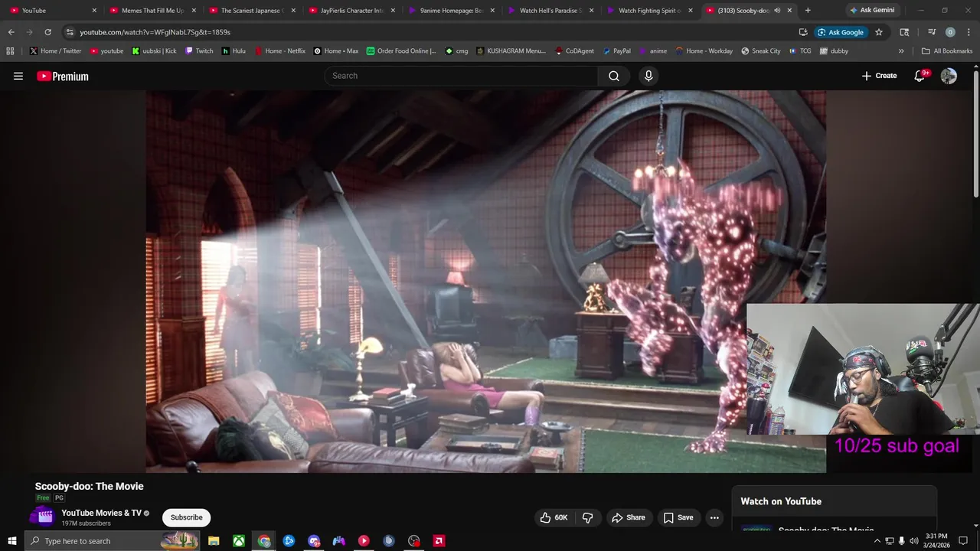The width and height of the screenshot is (980, 551).
Task: Open the volume control in the system tray
Action: click(914, 541)
